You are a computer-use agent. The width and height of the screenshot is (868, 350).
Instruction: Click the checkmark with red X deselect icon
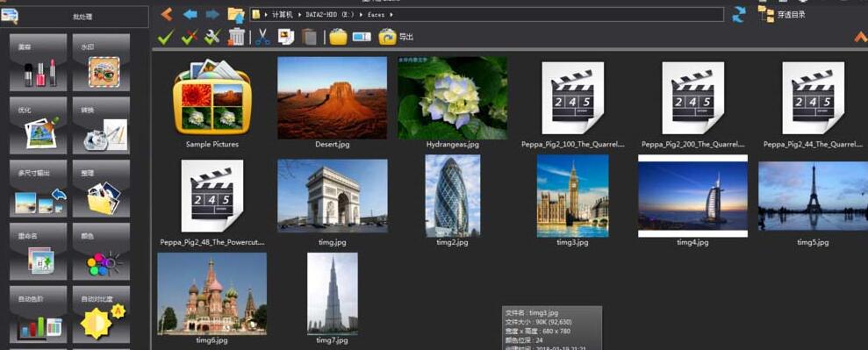[190, 37]
